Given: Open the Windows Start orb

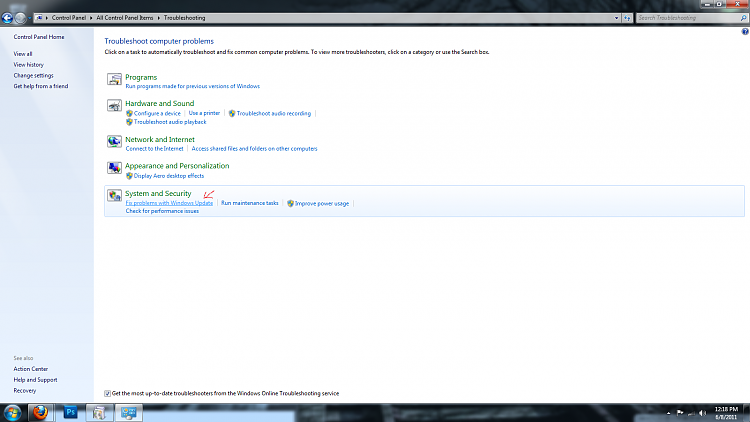Looking at the screenshot, I should 12,412.
